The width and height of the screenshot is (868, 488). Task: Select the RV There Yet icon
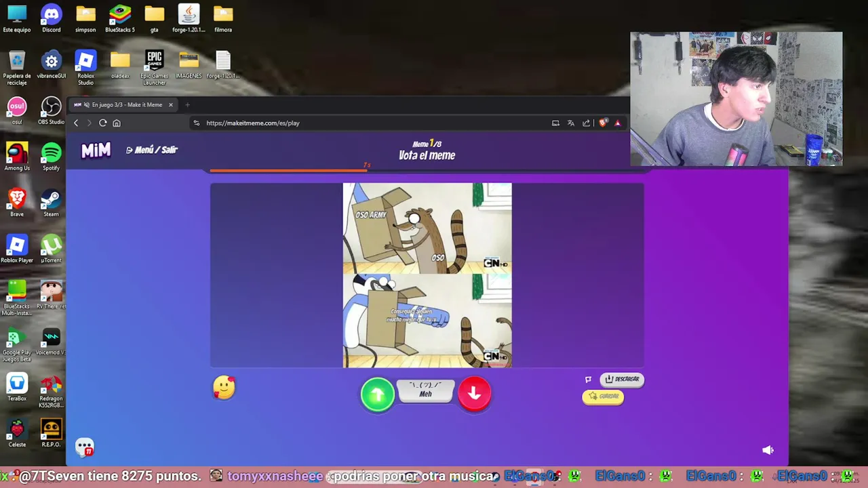52,295
